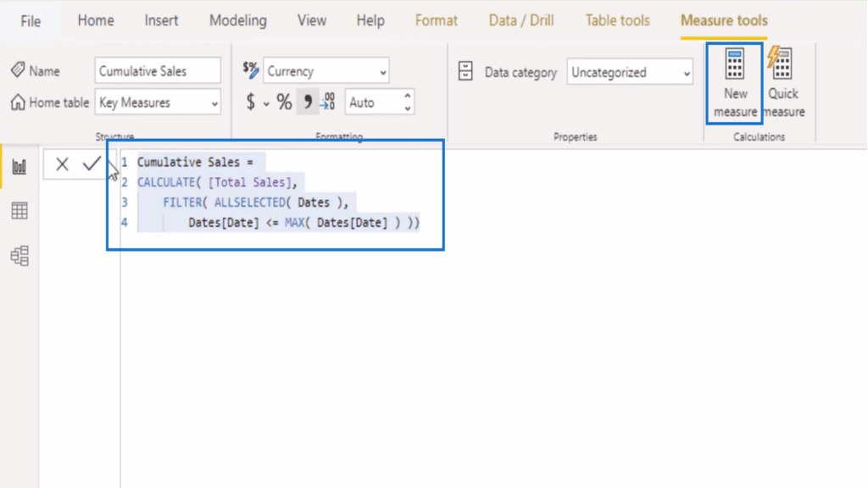Click the Measure tools tab
Image resolution: width=868 pixels, height=488 pixels.
tap(724, 20)
